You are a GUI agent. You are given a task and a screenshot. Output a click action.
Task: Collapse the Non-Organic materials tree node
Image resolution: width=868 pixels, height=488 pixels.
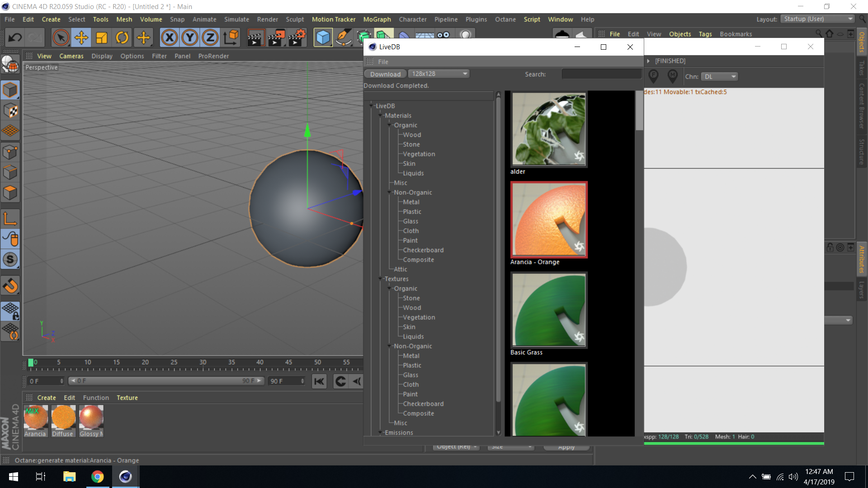[389, 192]
